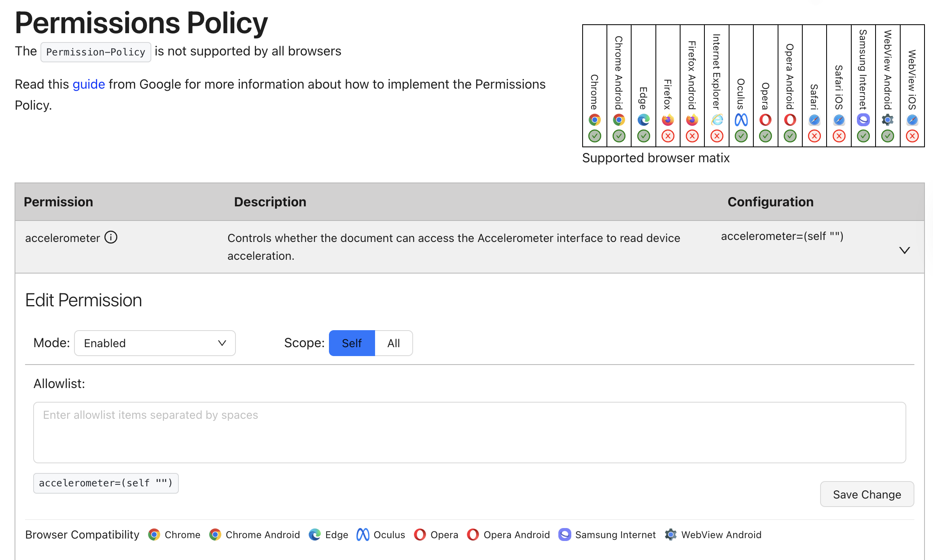933x560 pixels.
Task: Click the Samsung Internet icon in compatibility row
Action: click(565, 535)
